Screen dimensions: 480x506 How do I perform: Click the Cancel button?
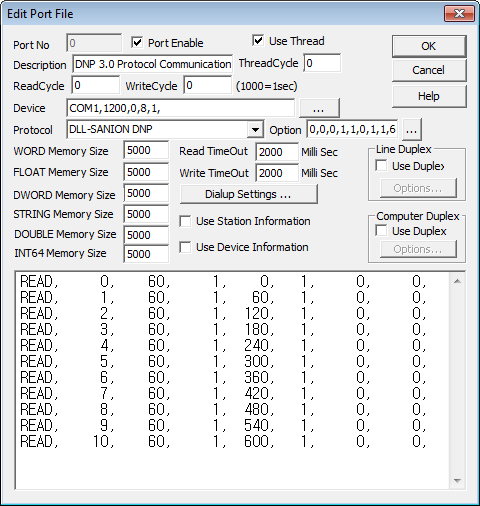click(429, 70)
